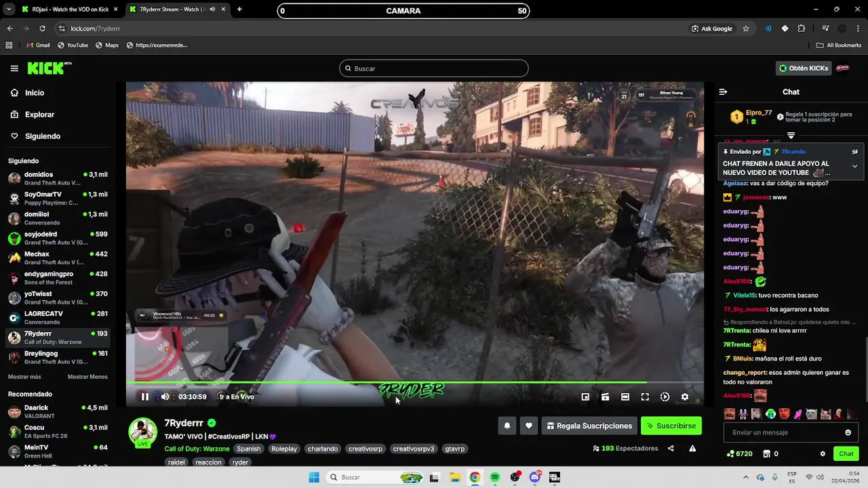
Task: Open Spotify in taskbar
Action: pos(495,477)
